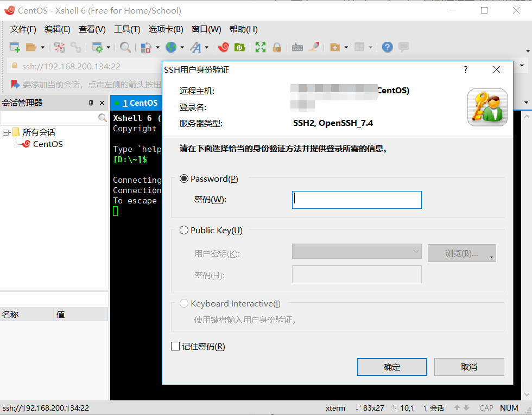Close the Session Manager panel
Viewport: 532px width, 415px height.
pyautogui.click(x=102, y=103)
